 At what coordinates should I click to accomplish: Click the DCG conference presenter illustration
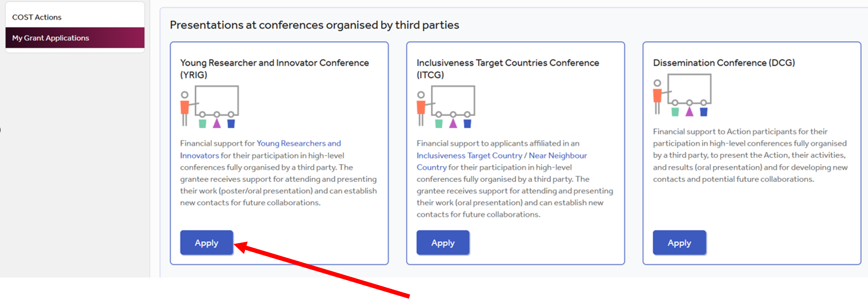(x=682, y=95)
